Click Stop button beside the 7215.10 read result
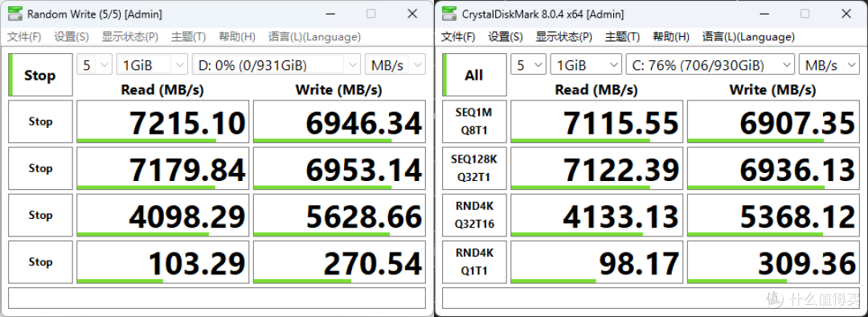The width and height of the screenshot is (868, 317). pyautogui.click(x=40, y=121)
